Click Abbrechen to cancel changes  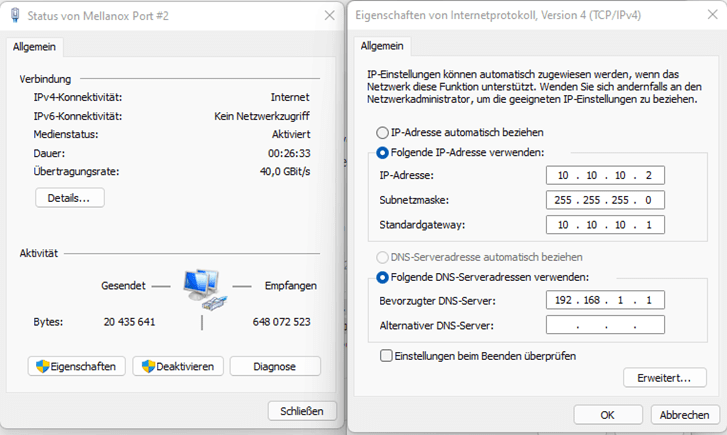(685, 415)
